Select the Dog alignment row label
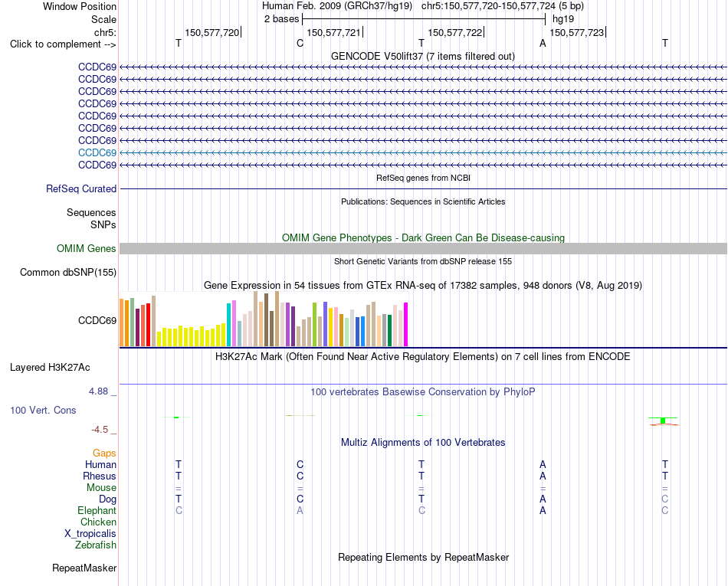Viewport: 728px width, 586px height. point(108,499)
